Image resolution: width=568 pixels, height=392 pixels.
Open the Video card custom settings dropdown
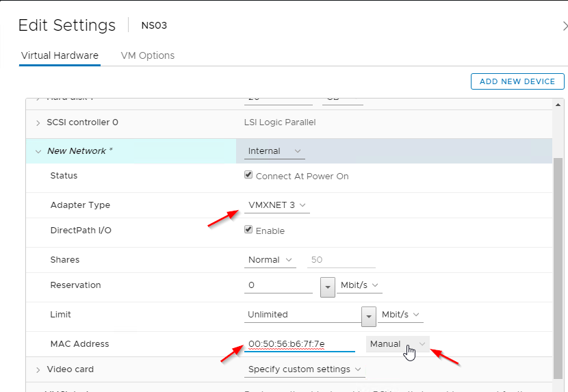point(305,369)
